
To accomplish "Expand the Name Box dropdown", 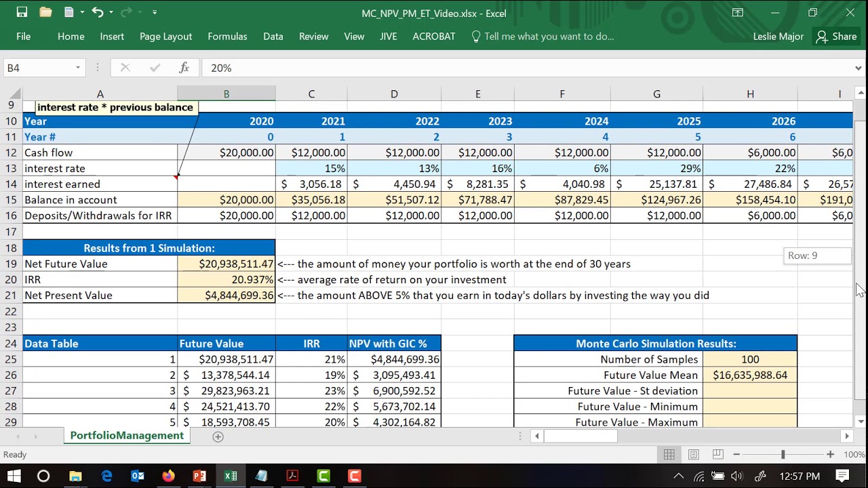I will click(x=78, y=68).
